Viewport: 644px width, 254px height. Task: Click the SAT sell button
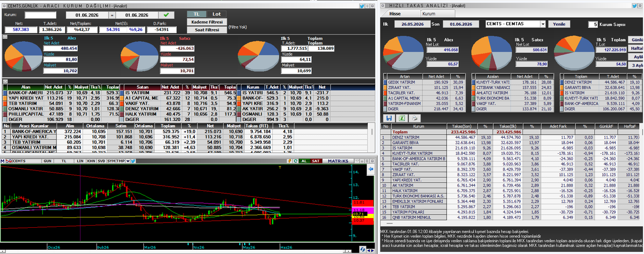316,161
